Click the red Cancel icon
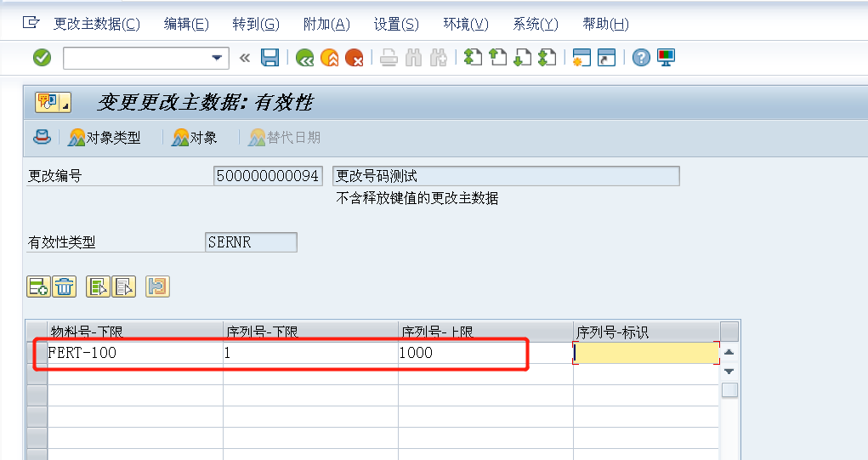 pyautogui.click(x=355, y=58)
